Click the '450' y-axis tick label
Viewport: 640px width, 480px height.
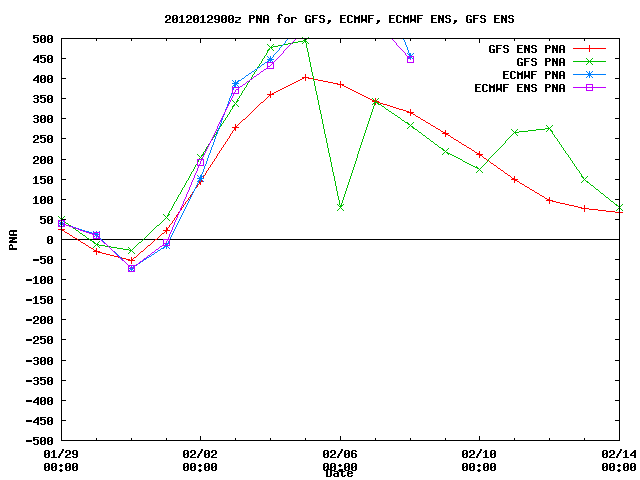pyautogui.click(x=43, y=59)
